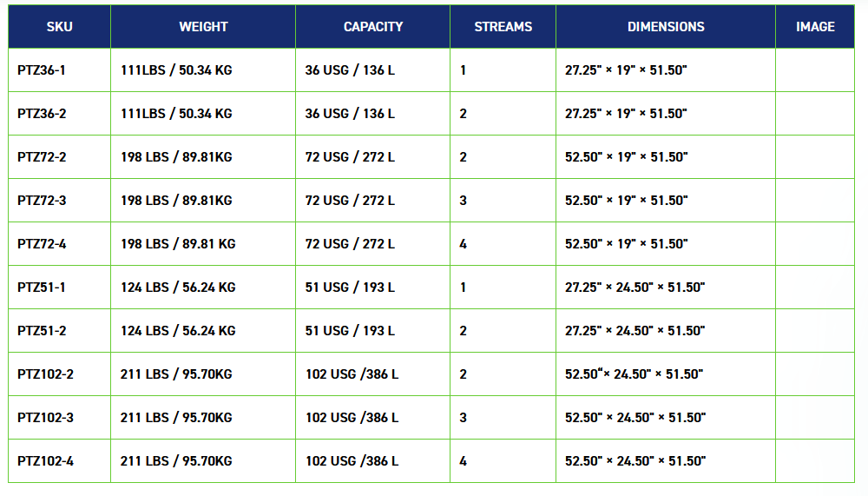Click SKU PTZ51-2 in the table
The height and width of the screenshot is (496, 868).
tap(42, 331)
